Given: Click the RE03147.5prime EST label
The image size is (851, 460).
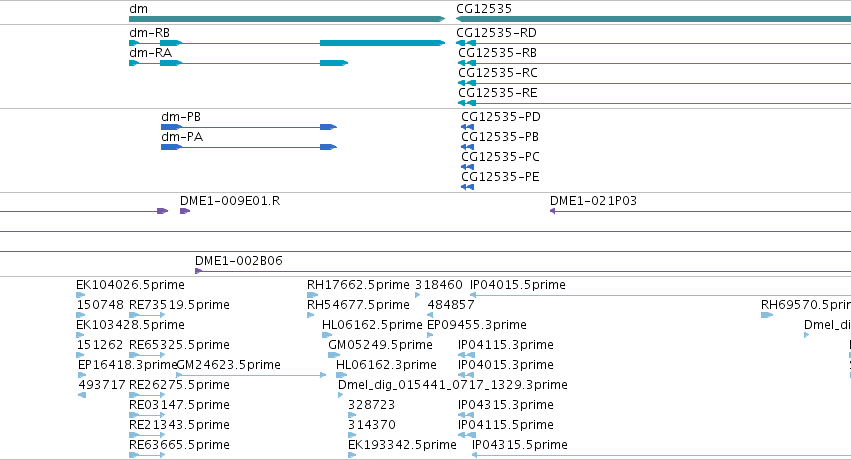Looking at the screenshot, I should click(179, 405).
